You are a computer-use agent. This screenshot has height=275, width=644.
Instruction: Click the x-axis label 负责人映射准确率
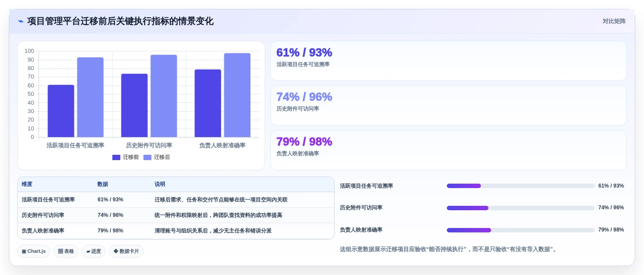(222, 145)
